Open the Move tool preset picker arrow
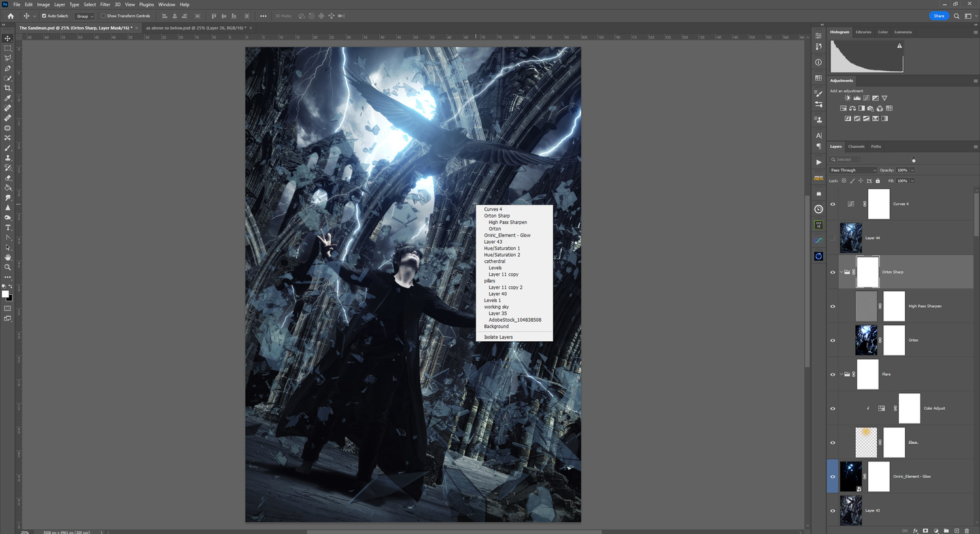 point(34,16)
